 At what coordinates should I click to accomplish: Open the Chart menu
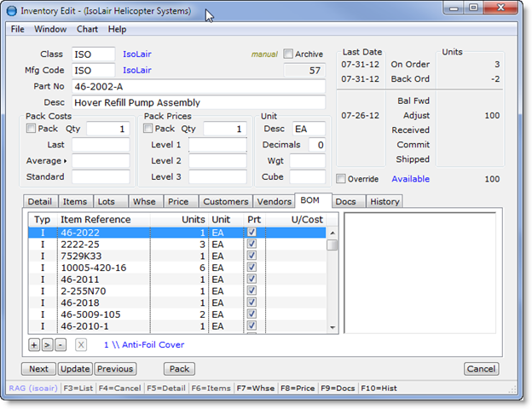coord(87,29)
